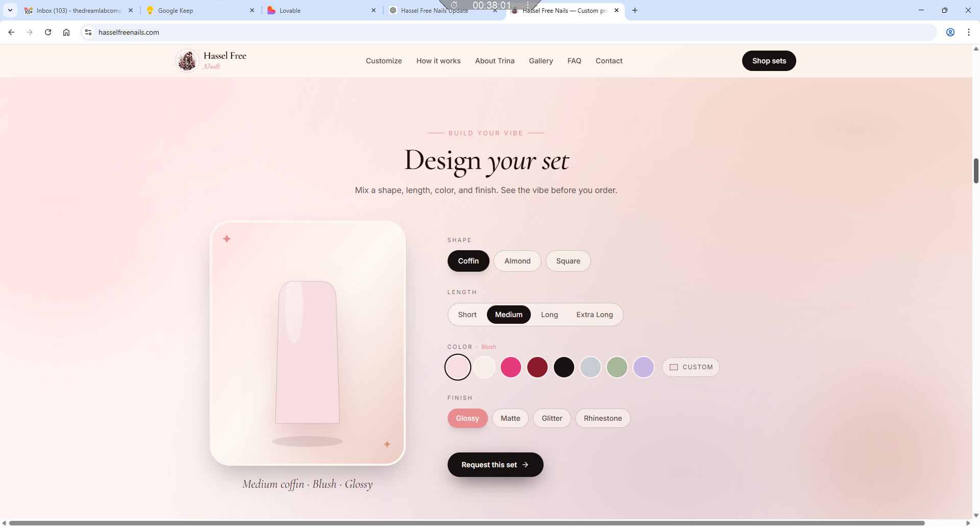Screen dimensions: 980x527
Task: Choose the Short length
Action: pyautogui.click(x=467, y=315)
